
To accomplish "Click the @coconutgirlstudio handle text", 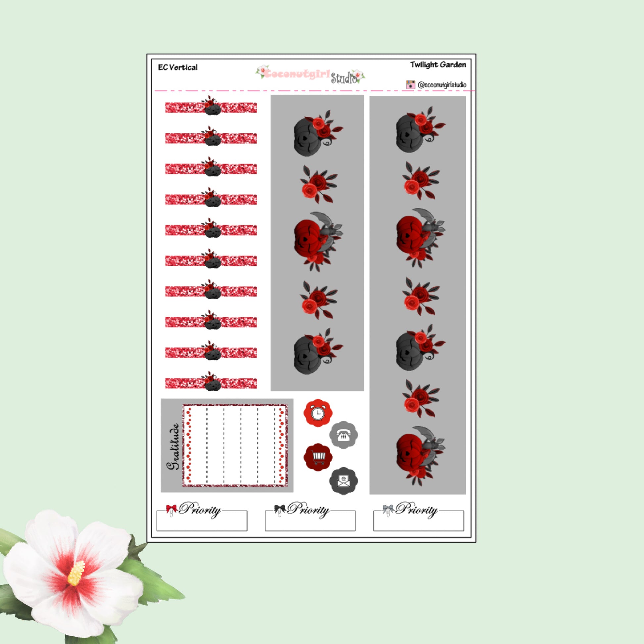I will [x=442, y=85].
